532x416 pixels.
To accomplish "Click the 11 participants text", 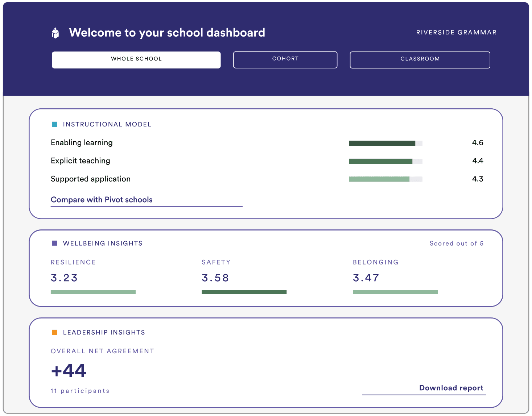I will coord(80,391).
